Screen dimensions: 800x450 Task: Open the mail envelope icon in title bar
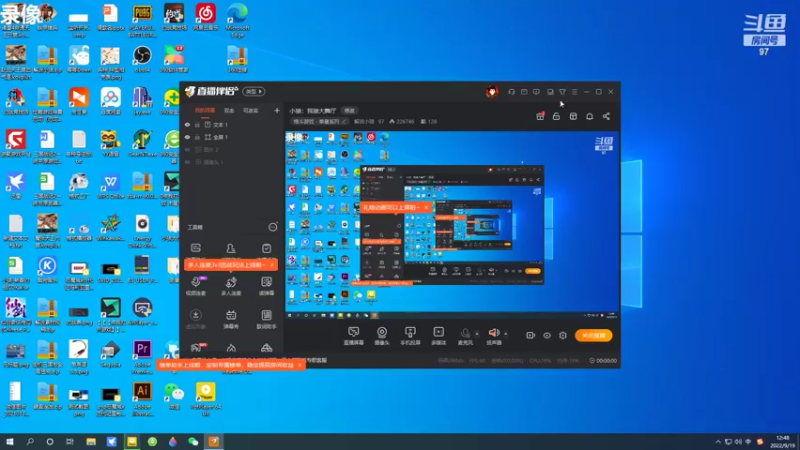(x=524, y=92)
